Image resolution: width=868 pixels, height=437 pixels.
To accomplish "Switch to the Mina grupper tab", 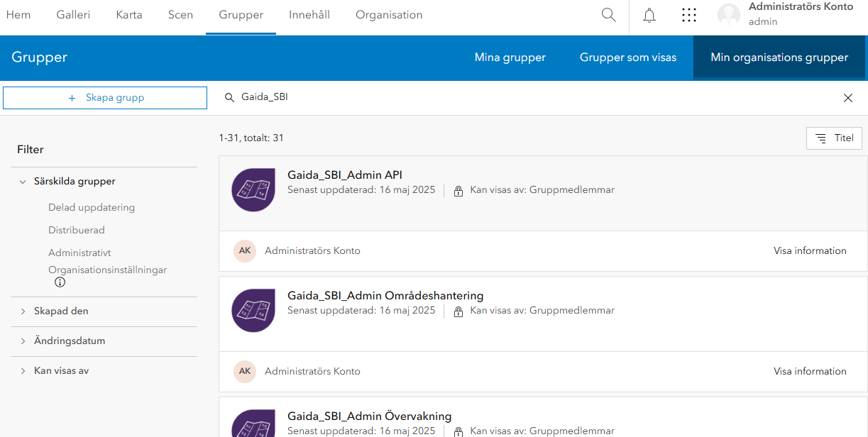I will pyautogui.click(x=510, y=57).
